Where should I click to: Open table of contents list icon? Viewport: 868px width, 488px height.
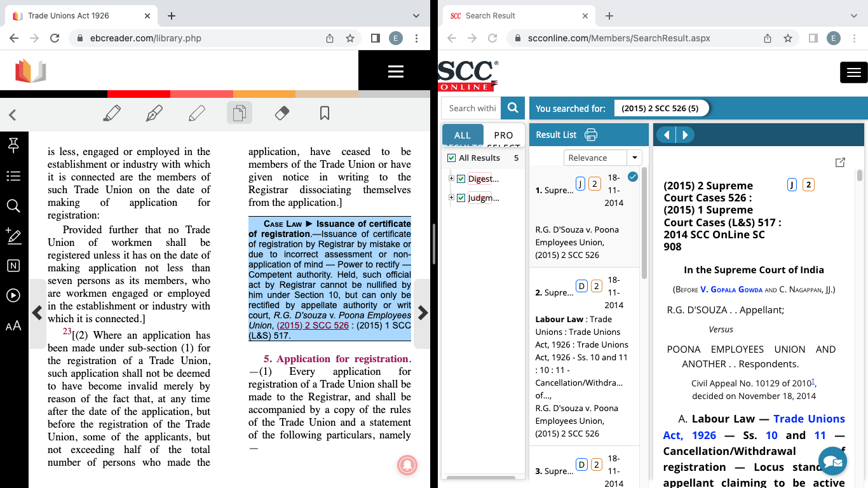pyautogui.click(x=13, y=176)
